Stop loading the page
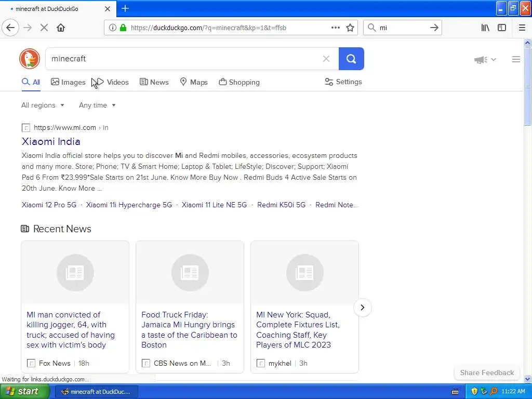Screen dimensions: 532x399 (44, 28)
